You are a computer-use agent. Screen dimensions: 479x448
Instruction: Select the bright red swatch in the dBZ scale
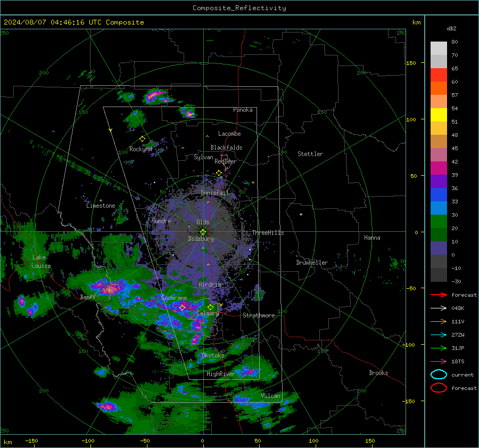coord(439,75)
